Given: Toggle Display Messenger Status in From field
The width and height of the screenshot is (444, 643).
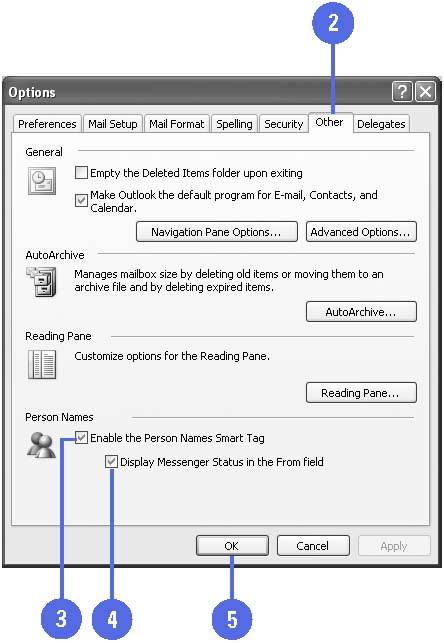Looking at the screenshot, I should pos(111,462).
